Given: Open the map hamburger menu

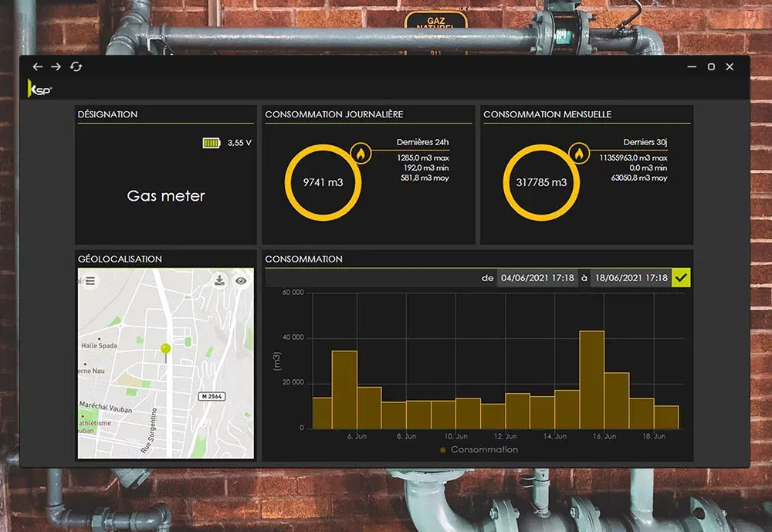Looking at the screenshot, I should pos(90,281).
